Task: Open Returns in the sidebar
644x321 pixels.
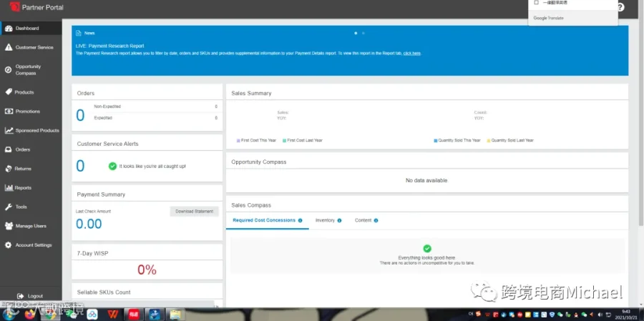Action: point(31,169)
